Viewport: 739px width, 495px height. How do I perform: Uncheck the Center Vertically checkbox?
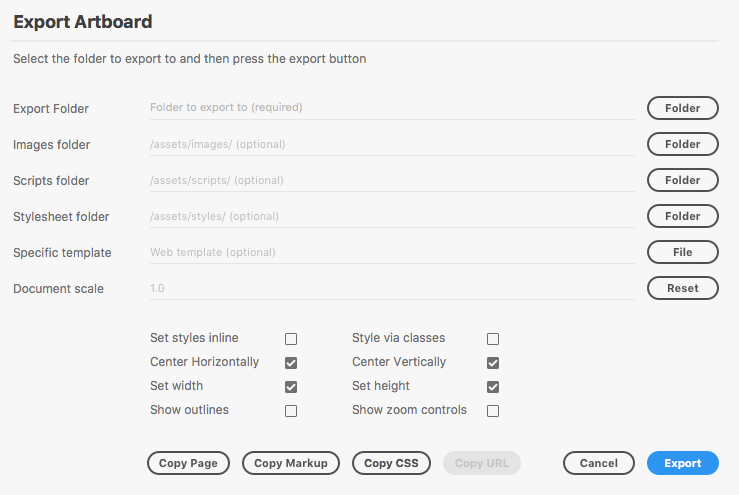[x=493, y=363]
